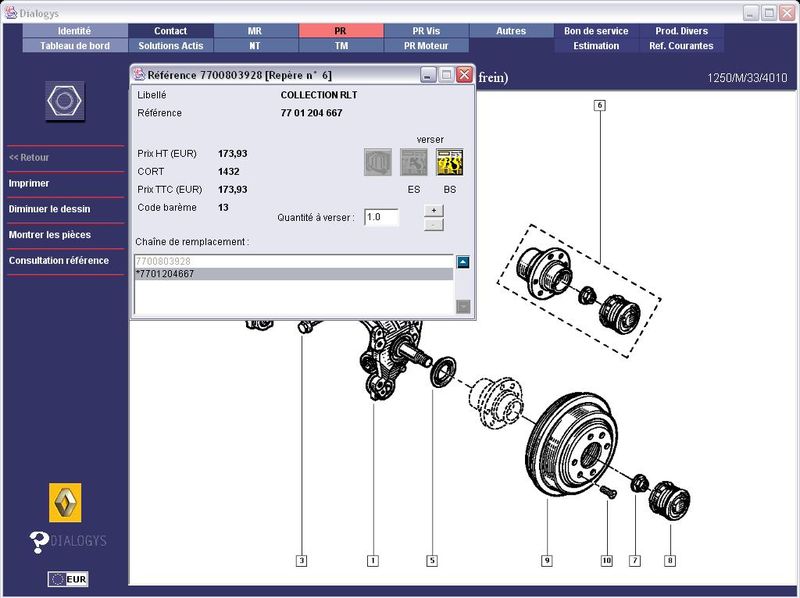Select part marker number 5 in diagram
The height and width of the screenshot is (598, 800).
coord(432,561)
